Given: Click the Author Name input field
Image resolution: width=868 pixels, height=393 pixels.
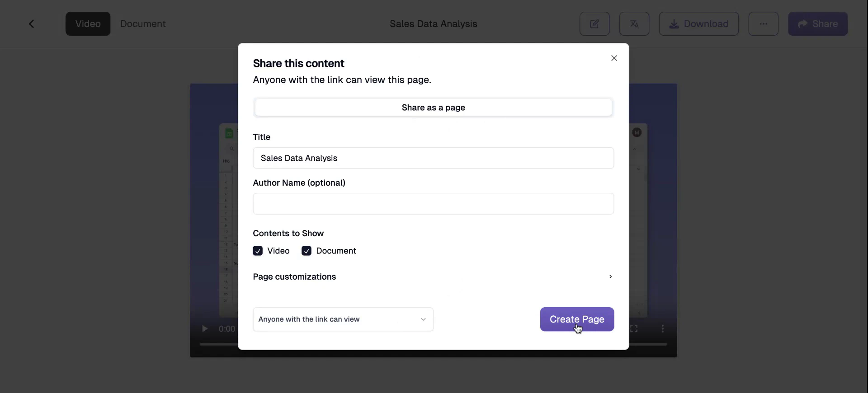Looking at the screenshot, I should (x=433, y=204).
